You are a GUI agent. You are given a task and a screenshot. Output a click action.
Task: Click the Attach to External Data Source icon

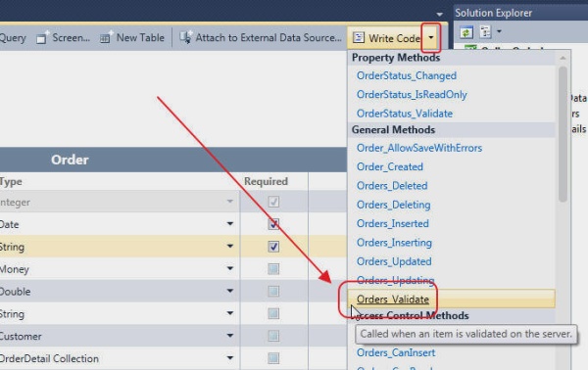click(x=185, y=37)
